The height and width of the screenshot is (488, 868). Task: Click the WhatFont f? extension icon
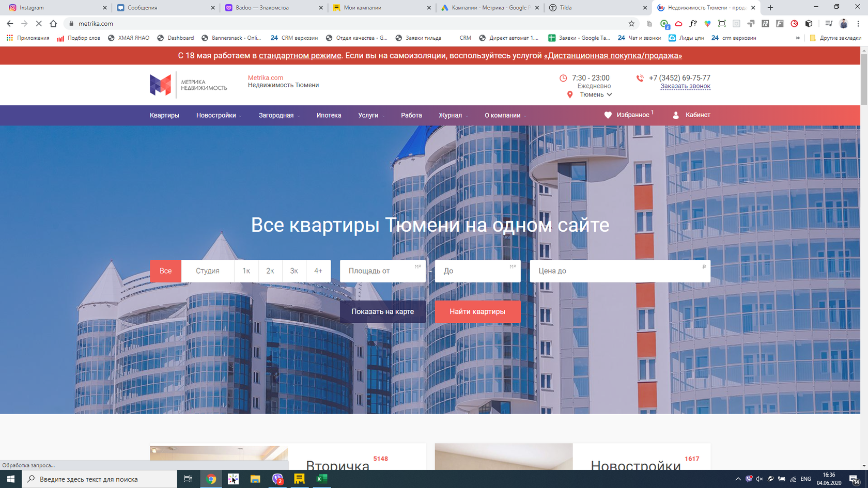[x=693, y=24]
